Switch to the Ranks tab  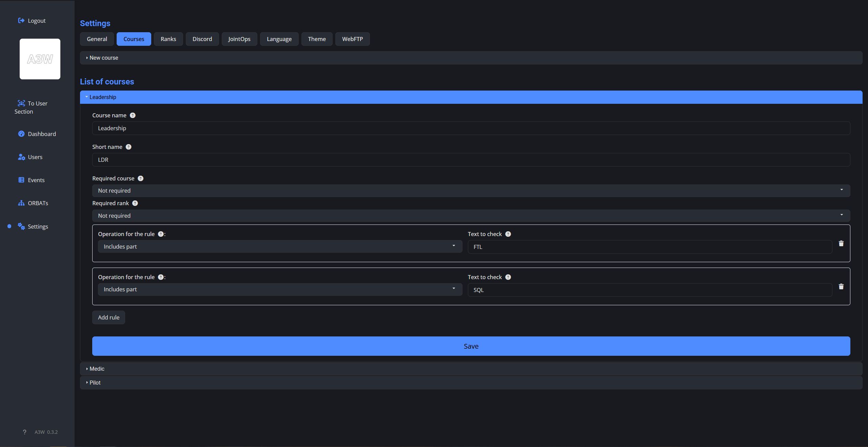click(168, 39)
